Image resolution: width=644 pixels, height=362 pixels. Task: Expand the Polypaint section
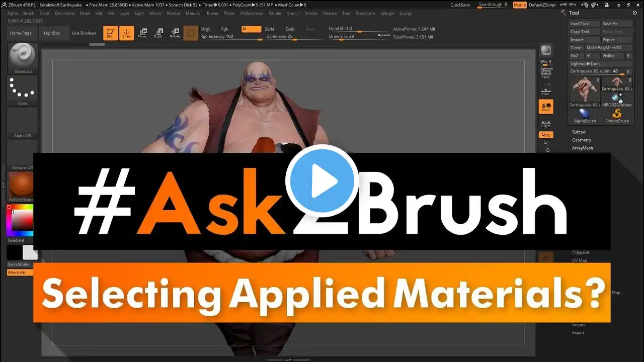(581, 252)
